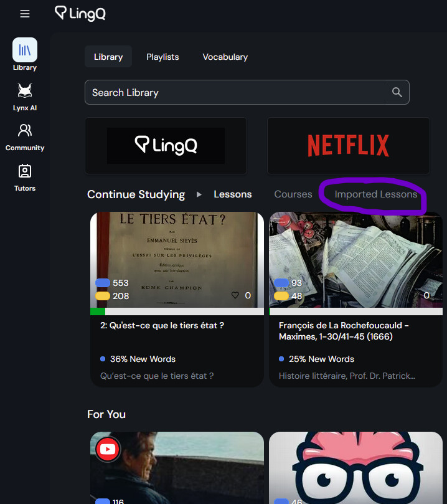Open the LingQ source banner
The image size is (447, 504).
(166, 146)
